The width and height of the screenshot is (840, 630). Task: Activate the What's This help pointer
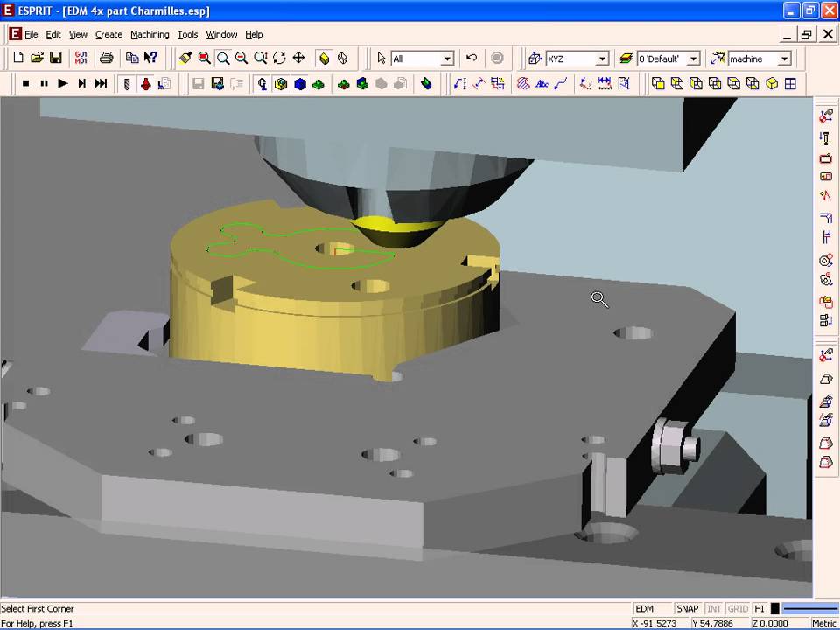(x=150, y=58)
